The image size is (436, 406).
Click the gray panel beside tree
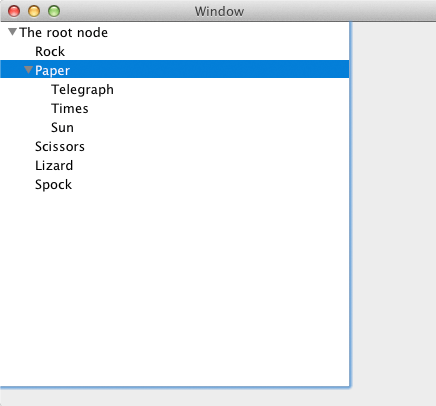tap(393, 204)
